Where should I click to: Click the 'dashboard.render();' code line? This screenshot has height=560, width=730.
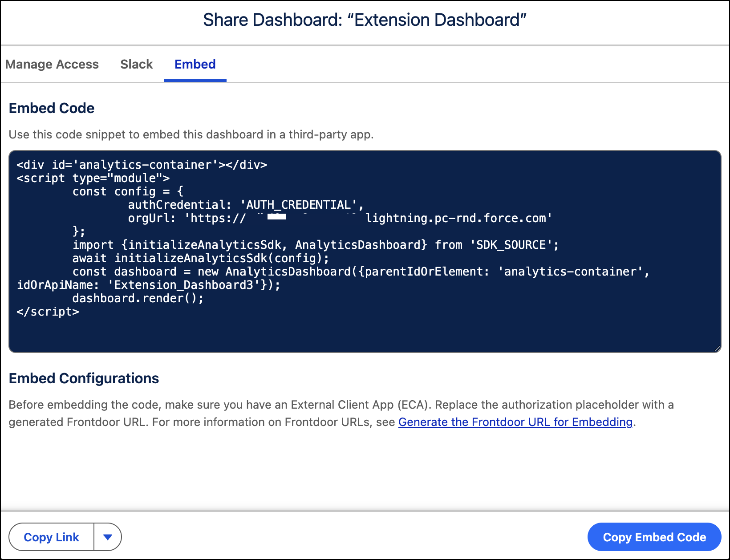pos(138,298)
